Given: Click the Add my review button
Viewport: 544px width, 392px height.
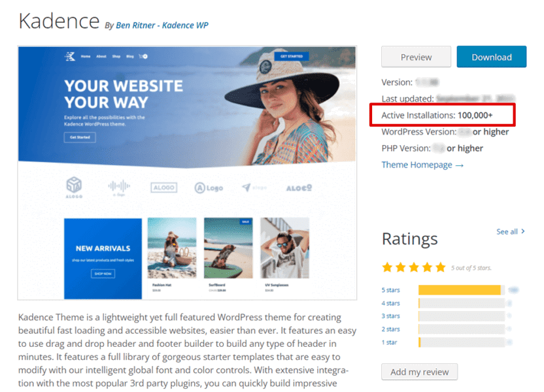Looking at the screenshot, I should [420, 372].
